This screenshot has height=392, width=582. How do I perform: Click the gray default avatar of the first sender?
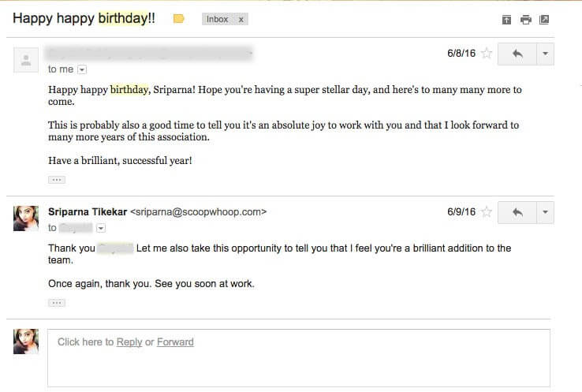tap(26, 60)
